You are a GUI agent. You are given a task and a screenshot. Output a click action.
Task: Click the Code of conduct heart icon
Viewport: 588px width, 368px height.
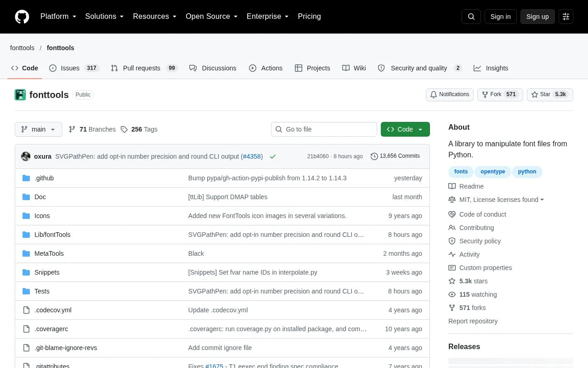[452, 214]
